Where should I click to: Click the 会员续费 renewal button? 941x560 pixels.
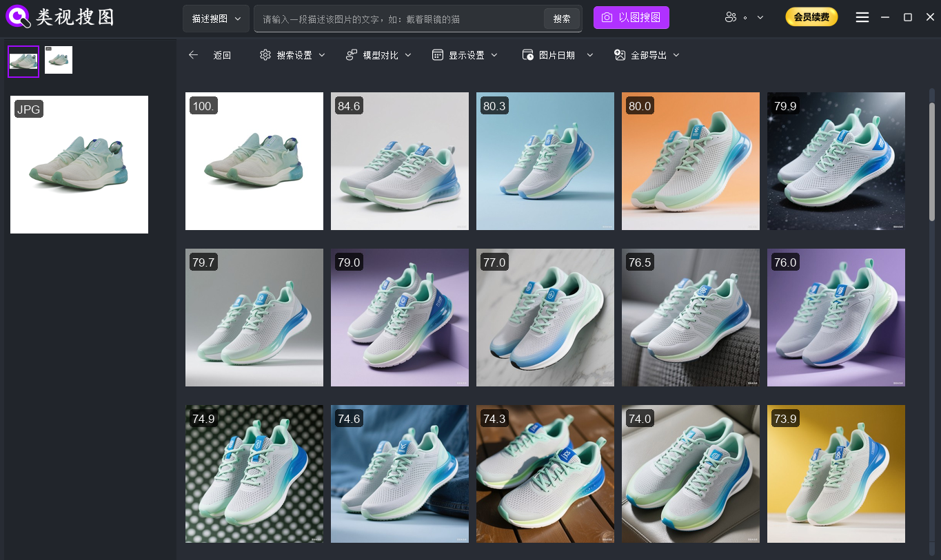[811, 18]
